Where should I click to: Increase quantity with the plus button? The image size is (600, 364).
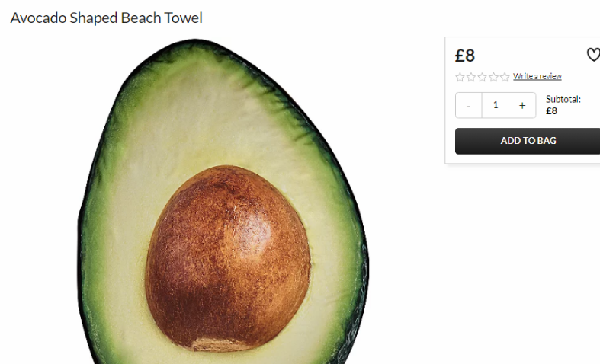point(522,105)
